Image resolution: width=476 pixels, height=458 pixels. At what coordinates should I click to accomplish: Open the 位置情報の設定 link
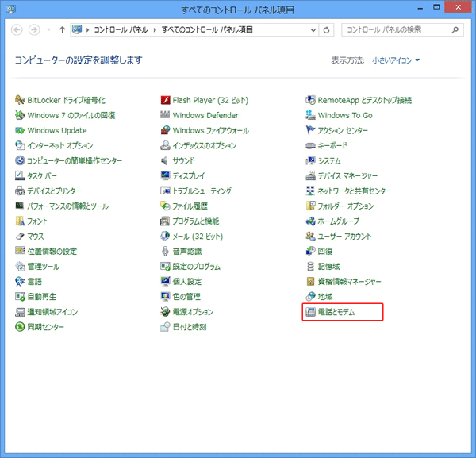click(52, 251)
